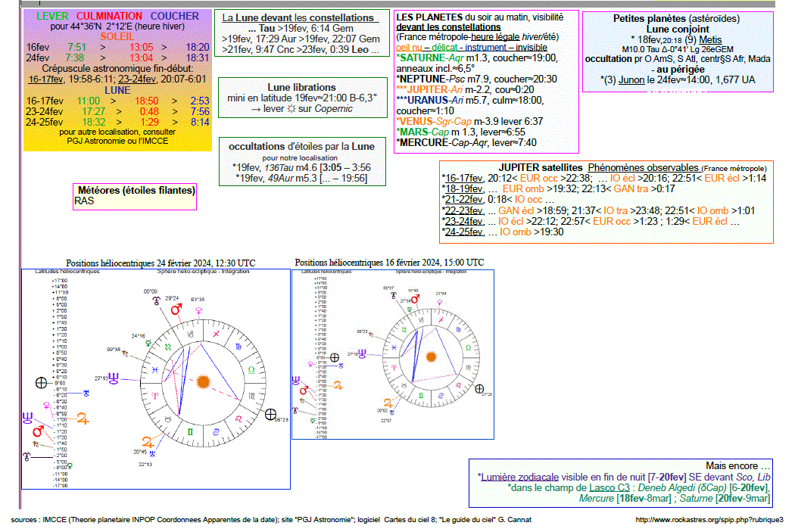Open the Lumière zodiacale link
Image resolution: width=798 pixels, height=532 pixels.
(x=519, y=477)
